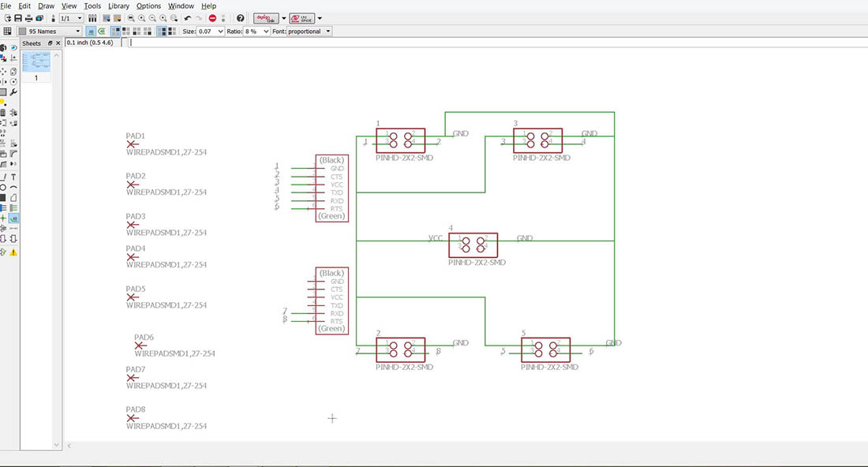
Task: Undo the last action
Action: point(188,18)
